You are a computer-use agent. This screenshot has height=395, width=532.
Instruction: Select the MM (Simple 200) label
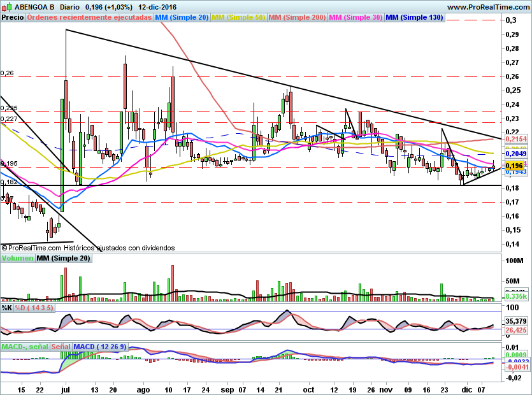click(x=297, y=17)
